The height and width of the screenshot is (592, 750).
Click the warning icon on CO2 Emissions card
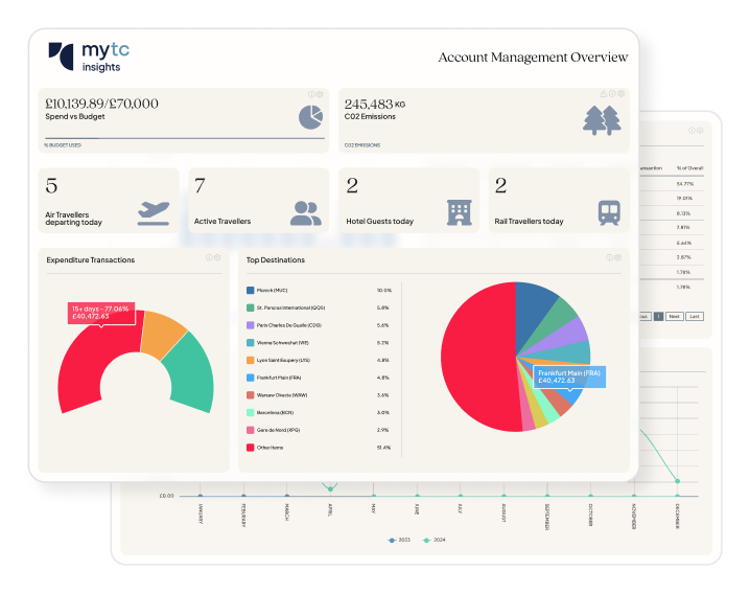click(x=603, y=94)
